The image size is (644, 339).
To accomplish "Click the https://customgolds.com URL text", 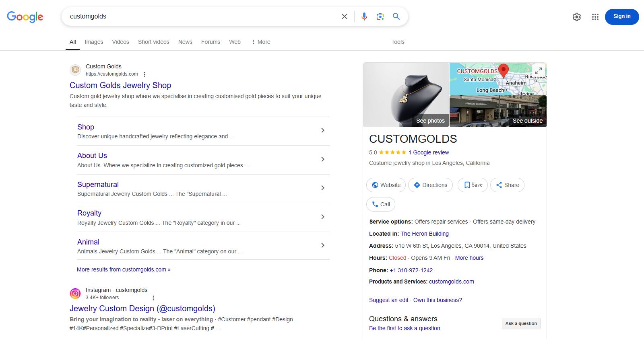I will pos(111,74).
